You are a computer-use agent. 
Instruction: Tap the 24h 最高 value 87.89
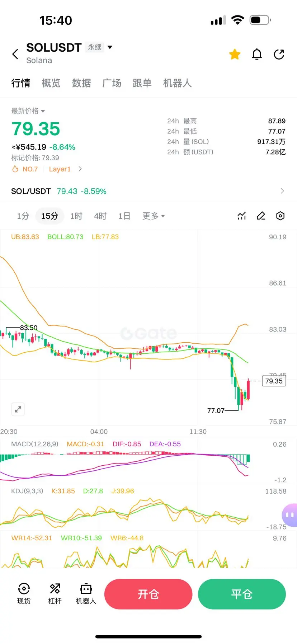tap(277, 121)
